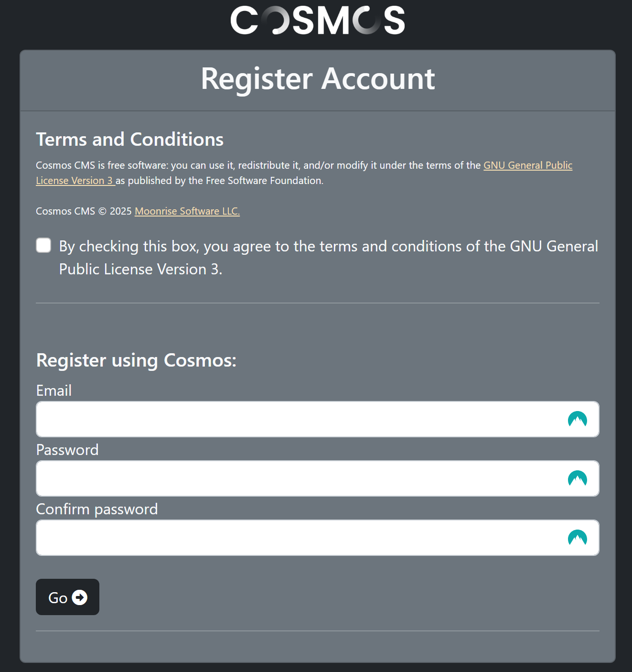Click the Cosmos logo at the top

318,20
